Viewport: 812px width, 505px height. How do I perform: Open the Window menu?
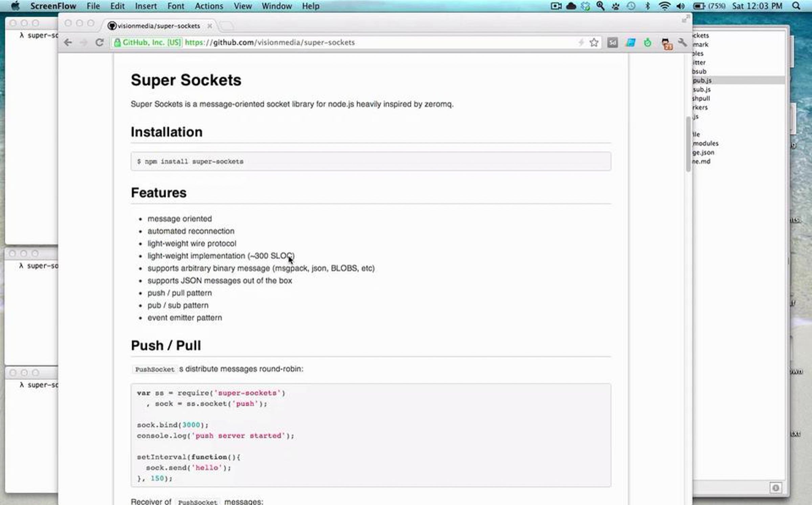click(277, 6)
